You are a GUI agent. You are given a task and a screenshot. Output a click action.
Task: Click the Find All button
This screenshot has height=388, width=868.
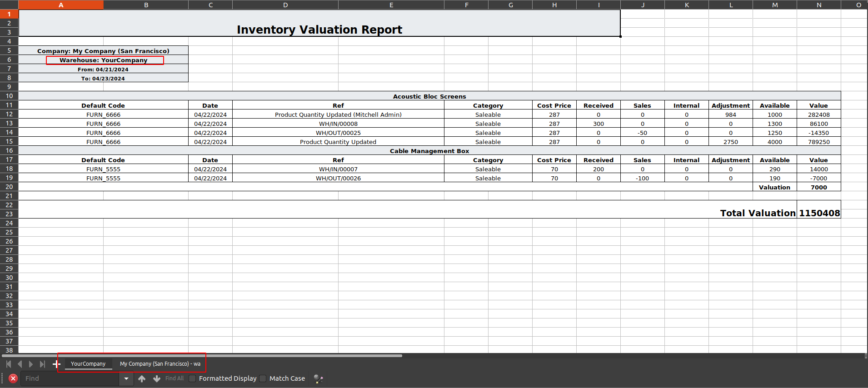pos(175,378)
